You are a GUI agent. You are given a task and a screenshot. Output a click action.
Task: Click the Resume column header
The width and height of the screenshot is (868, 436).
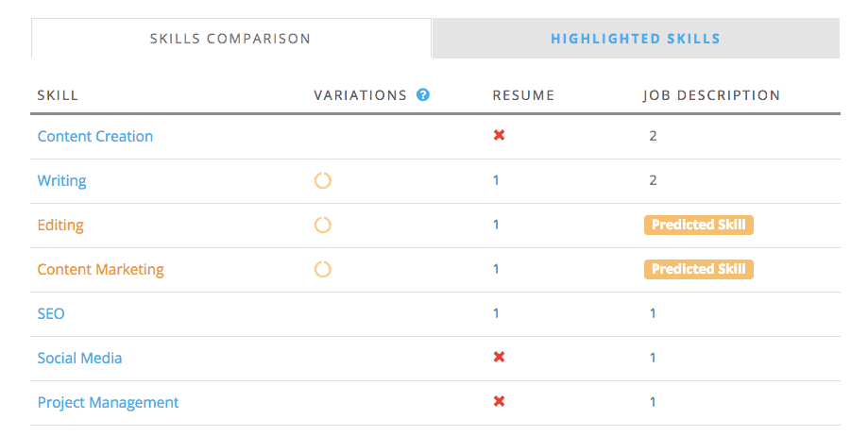(x=523, y=95)
